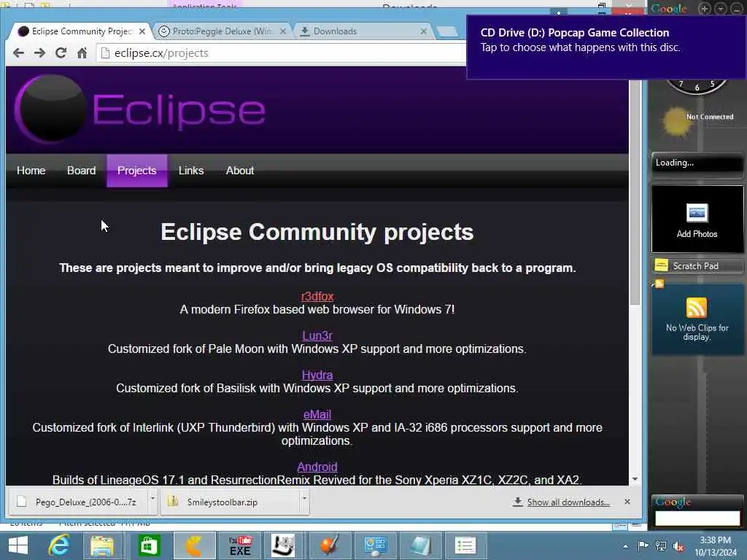The width and height of the screenshot is (747, 560).
Task: Show hidden system tray icons
Action: pos(625,546)
